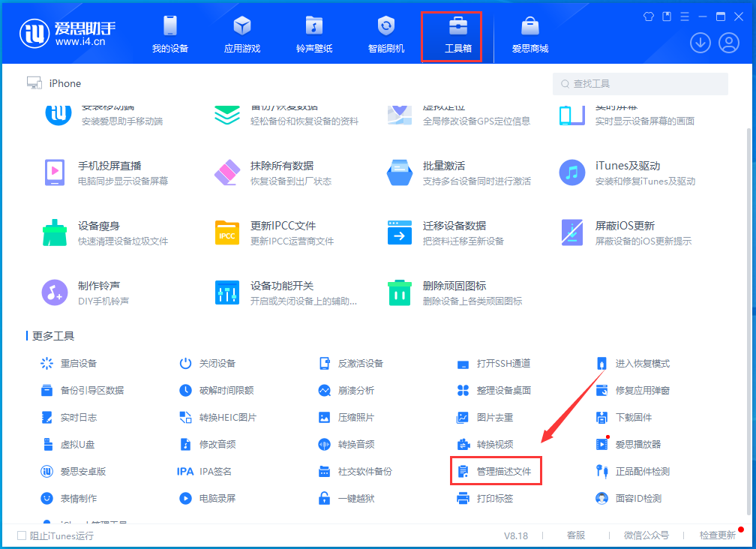
Task: Open the user account icon
Action: tap(728, 43)
